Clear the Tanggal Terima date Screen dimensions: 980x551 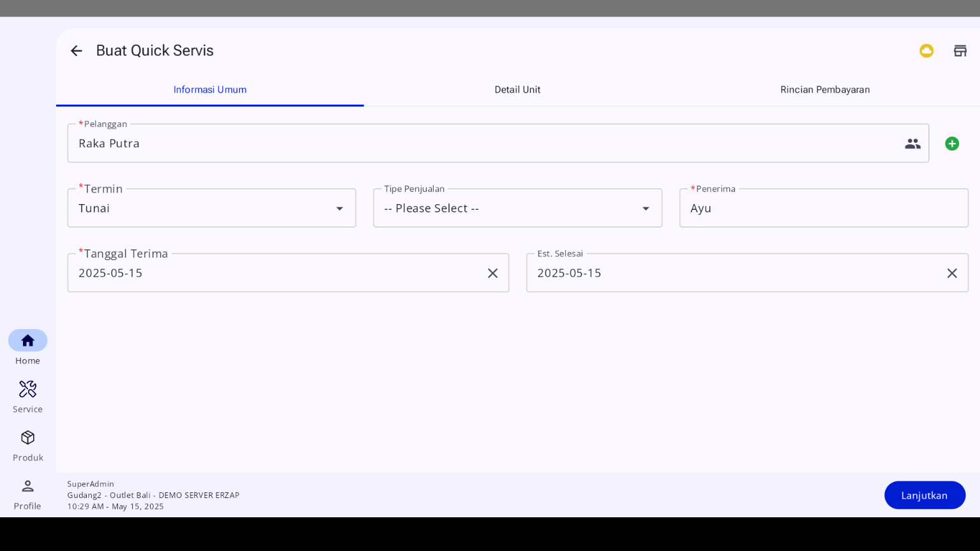click(x=493, y=273)
